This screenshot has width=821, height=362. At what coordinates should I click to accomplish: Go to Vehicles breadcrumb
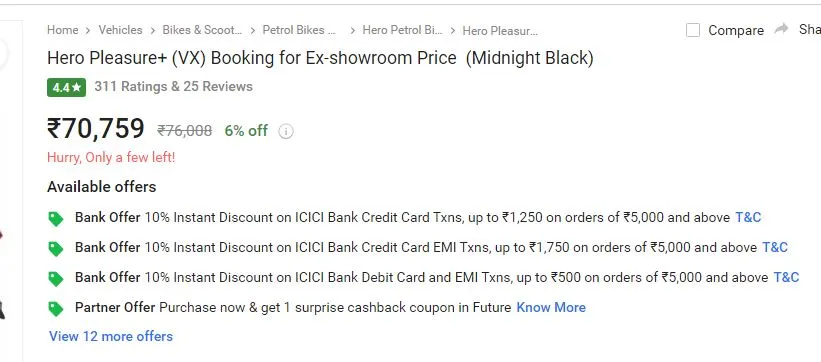tap(120, 30)
